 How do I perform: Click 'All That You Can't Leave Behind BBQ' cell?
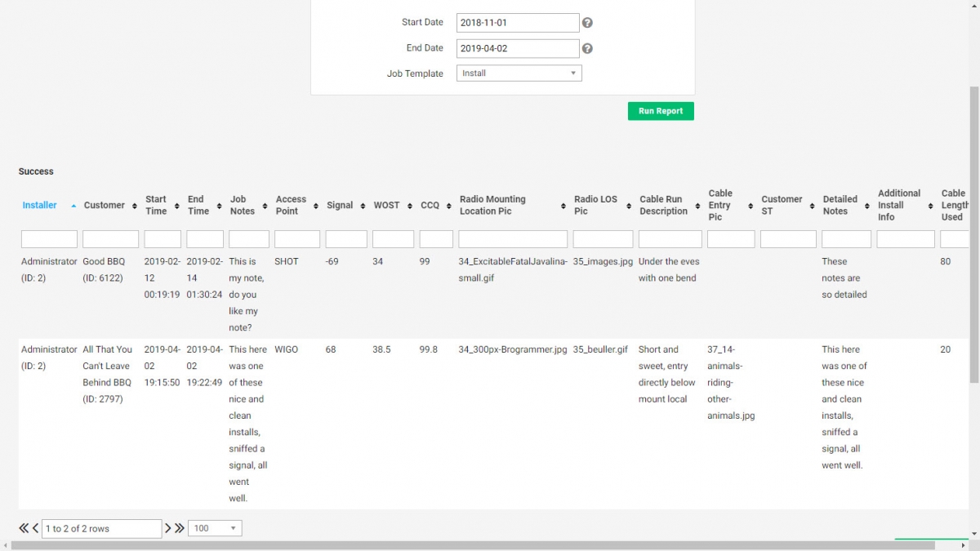107,374
